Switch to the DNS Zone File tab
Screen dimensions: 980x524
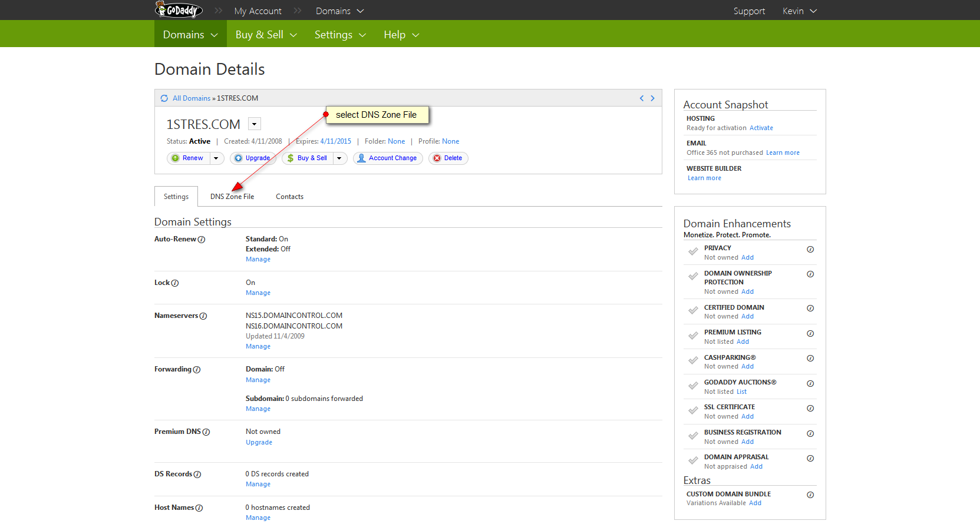(x=232, y=197)
